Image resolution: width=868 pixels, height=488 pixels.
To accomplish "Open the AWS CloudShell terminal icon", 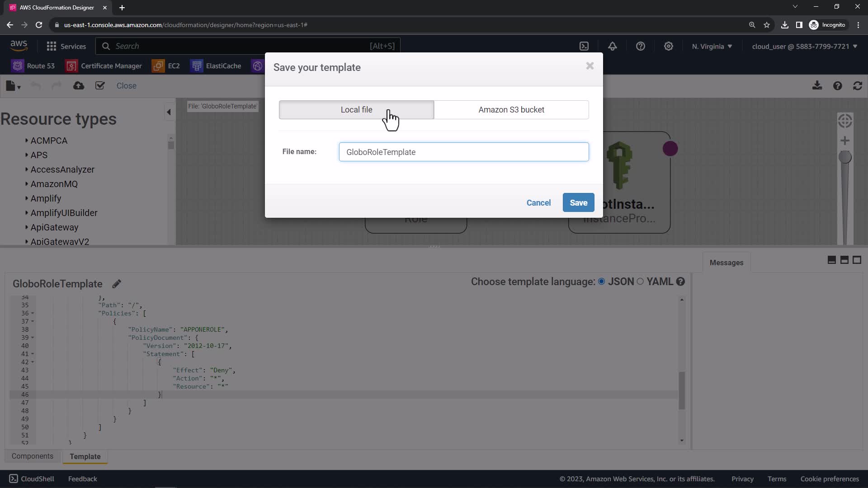I will point(584,46).
